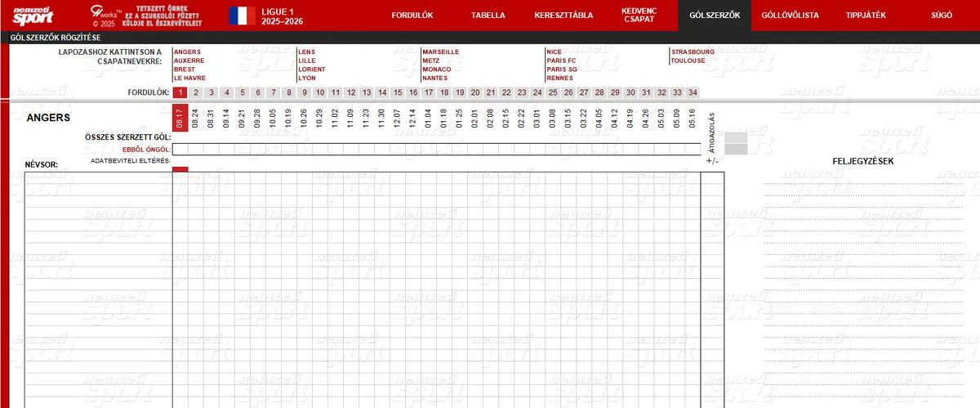Jump to the Paris SG team

(563, 69)
